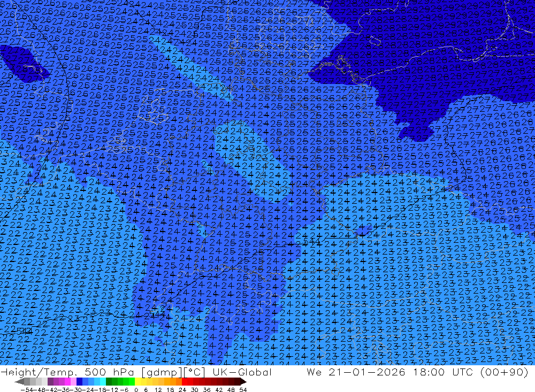The width and height of the screenshot is (535, 392).
Task: Click the "-18" legend value
Action: (x=101, y=390)
